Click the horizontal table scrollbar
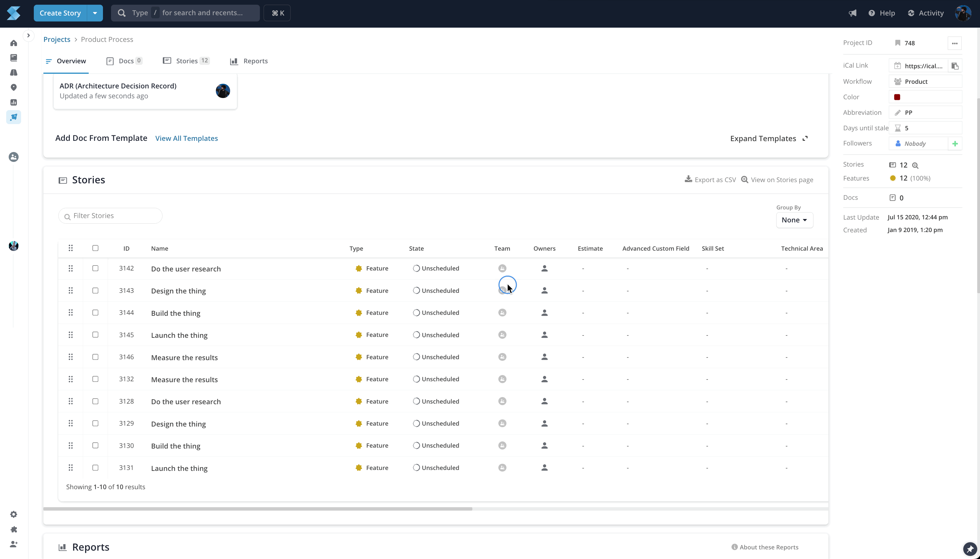Viewport: 980px width, 559px height. click(257, 509)
